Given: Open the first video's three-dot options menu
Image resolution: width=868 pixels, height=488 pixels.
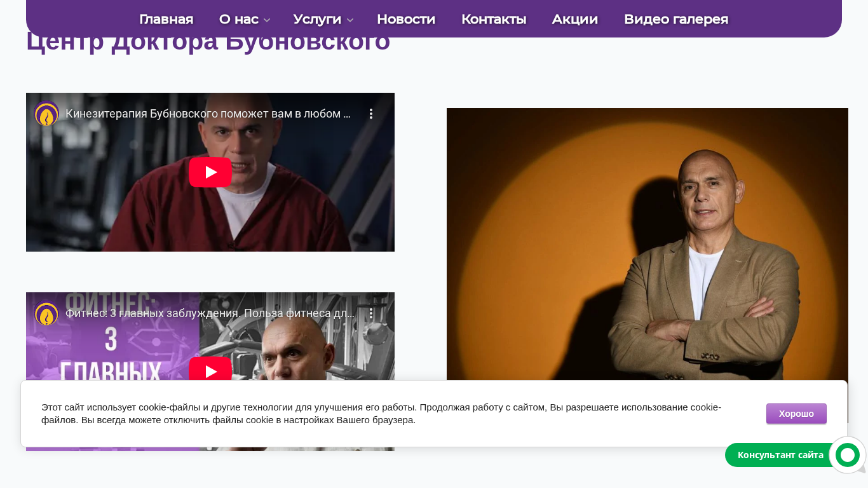Looking at the screenshot, I should pyautogui.click(x=371, y=114).
